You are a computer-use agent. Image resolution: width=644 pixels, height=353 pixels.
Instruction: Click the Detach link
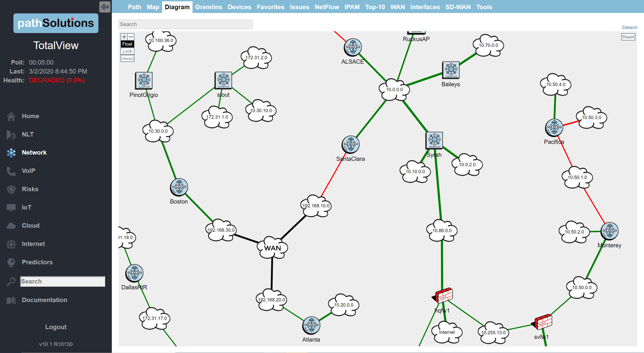tap(630, 27)
